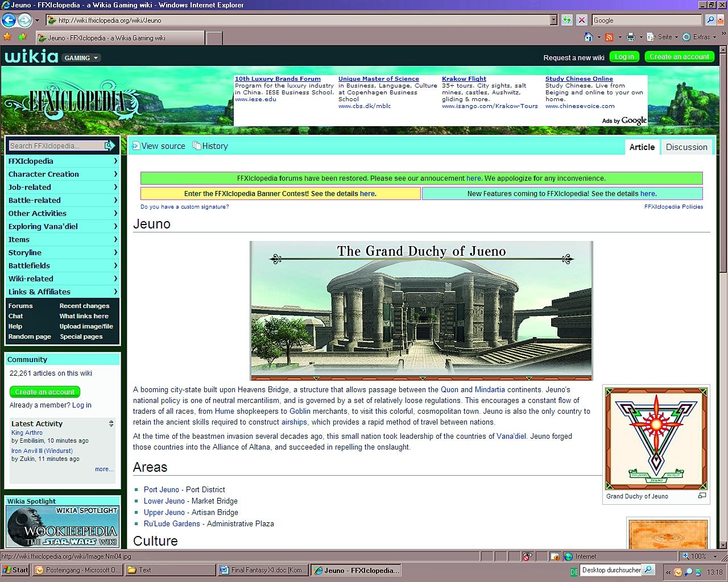The width and height of the screenshot is (728, 582).
Task: Click the Favorites star icon
Action: 7,37
